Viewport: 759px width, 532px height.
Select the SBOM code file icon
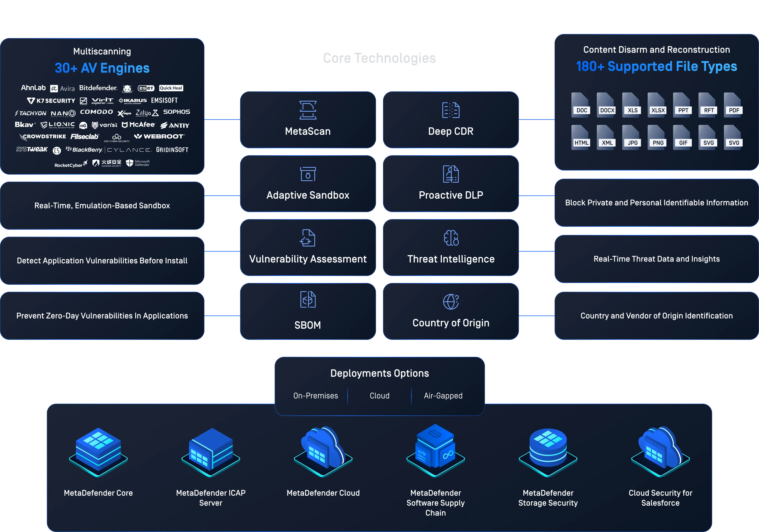point(308,300)
